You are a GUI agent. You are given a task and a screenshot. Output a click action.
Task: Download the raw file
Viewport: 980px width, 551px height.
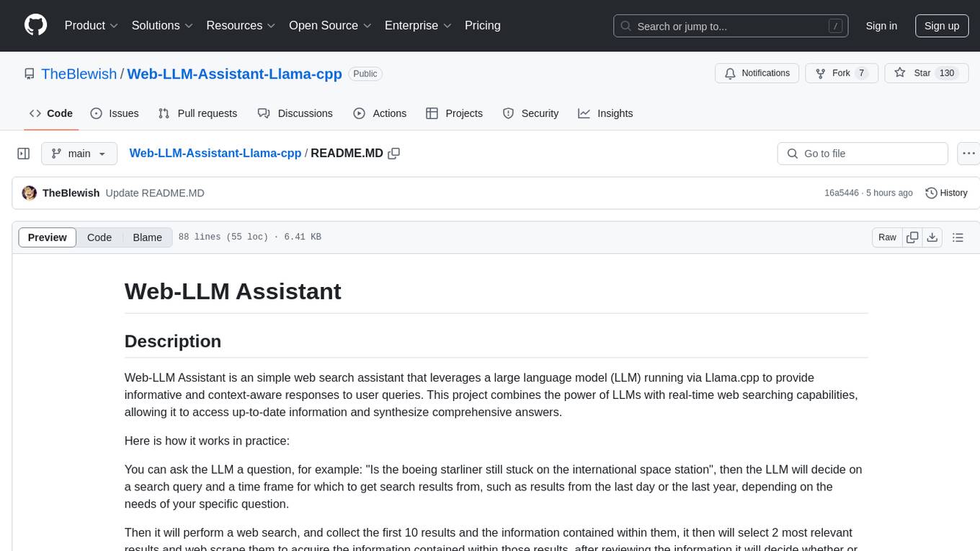pyautogui.click(x=932, y=237)
